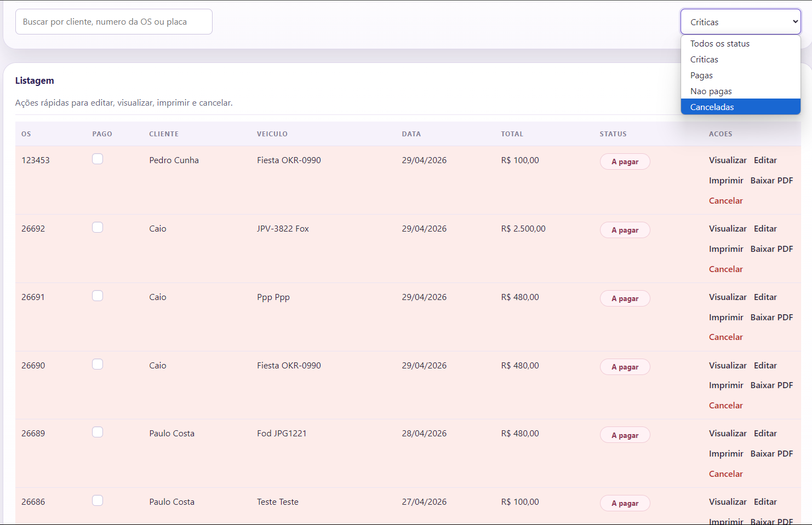Visualizar order 26689 of Paulo Costa
812x525 pixels.
click(x=728, y=434)
